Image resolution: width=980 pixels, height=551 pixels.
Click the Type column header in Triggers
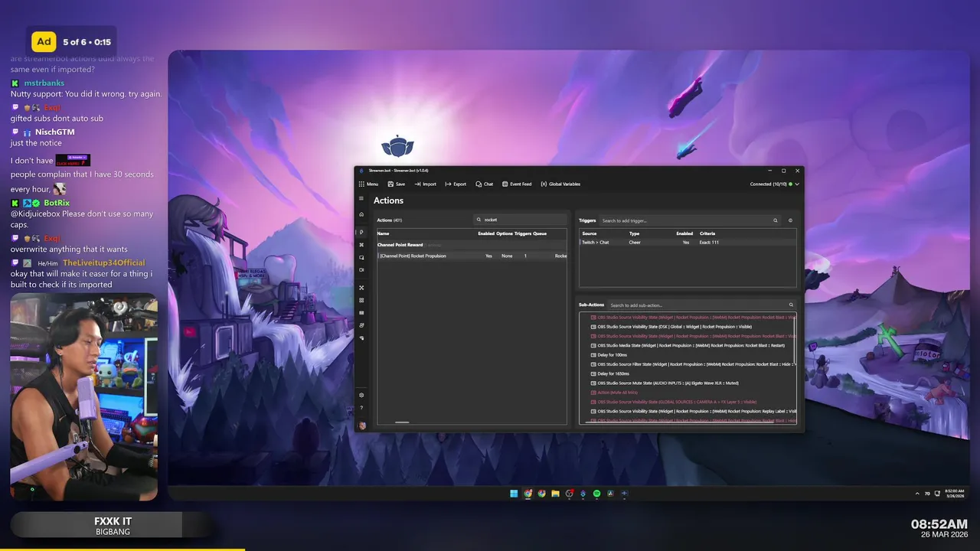click(634, 233)
